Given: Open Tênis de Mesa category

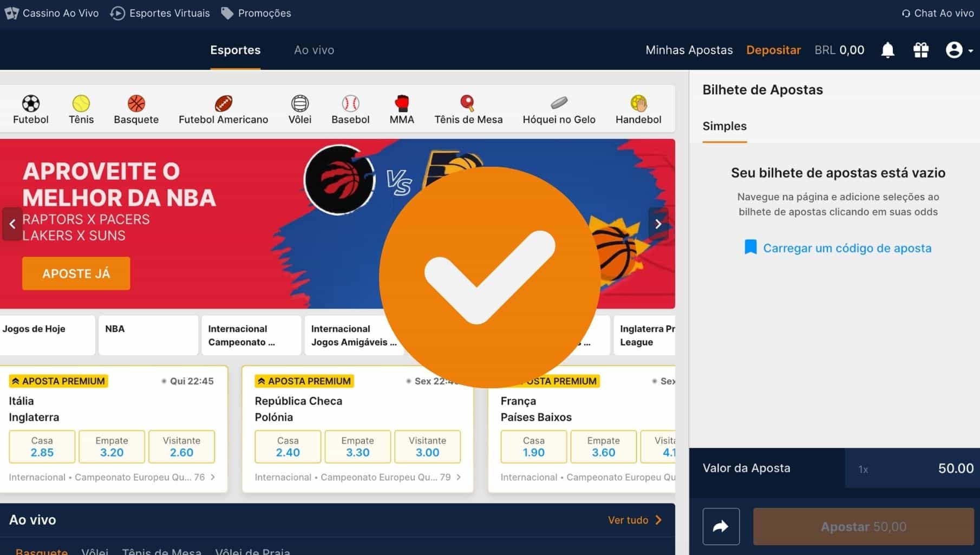Looking at the screenshot, I should click(x=468, y=110).
